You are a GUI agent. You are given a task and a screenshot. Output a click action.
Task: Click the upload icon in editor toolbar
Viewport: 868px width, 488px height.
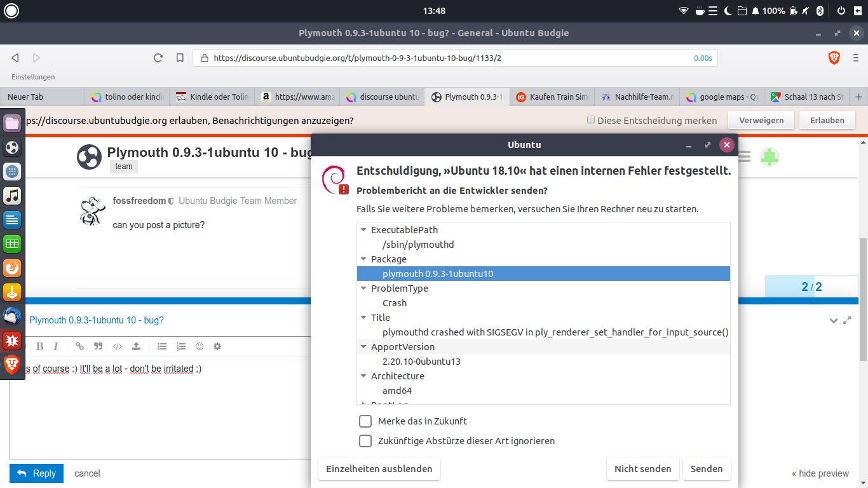click(x=136, y=346)
